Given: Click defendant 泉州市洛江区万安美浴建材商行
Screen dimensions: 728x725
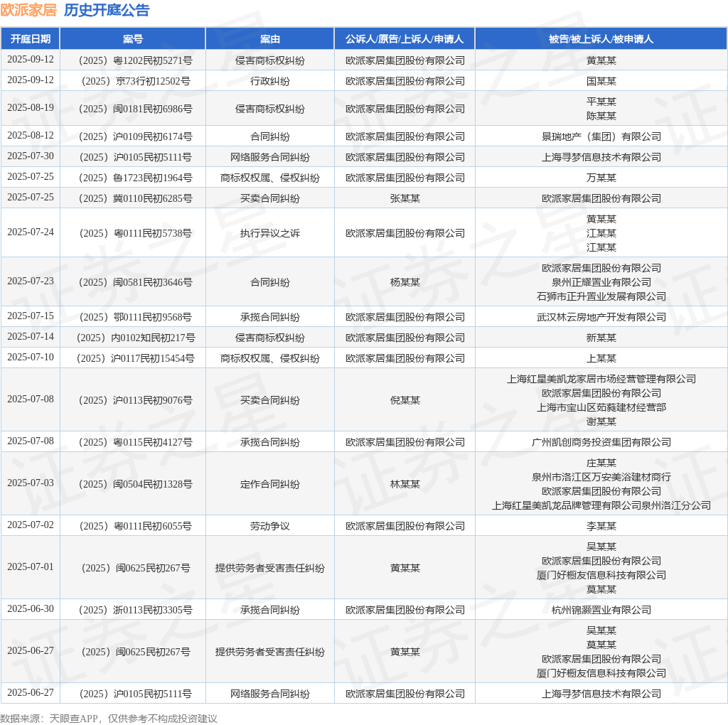Looking at the screenshot, I should pyautogui.click(x=601, y=477).
